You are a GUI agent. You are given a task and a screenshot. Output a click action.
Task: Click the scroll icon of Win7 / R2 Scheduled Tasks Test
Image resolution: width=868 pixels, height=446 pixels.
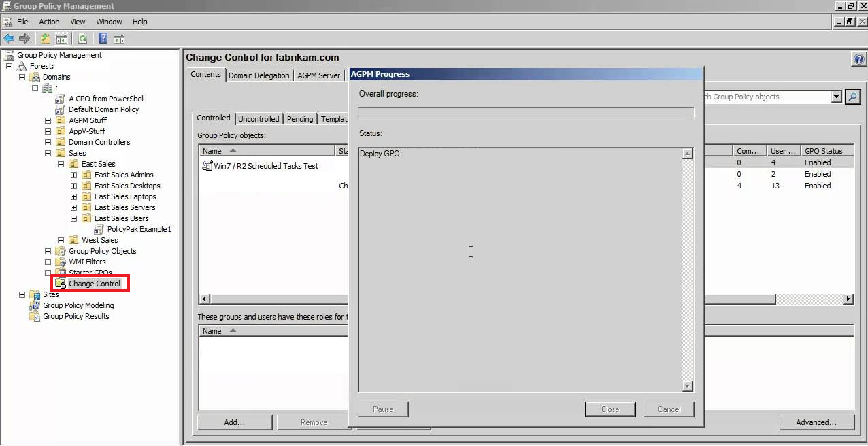(x=207, y=165)
